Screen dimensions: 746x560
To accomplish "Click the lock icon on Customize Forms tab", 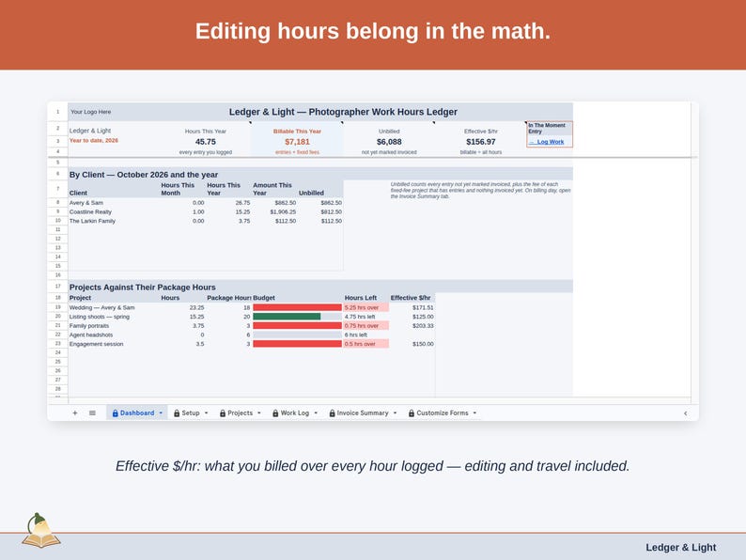I will tap(412, 413).
